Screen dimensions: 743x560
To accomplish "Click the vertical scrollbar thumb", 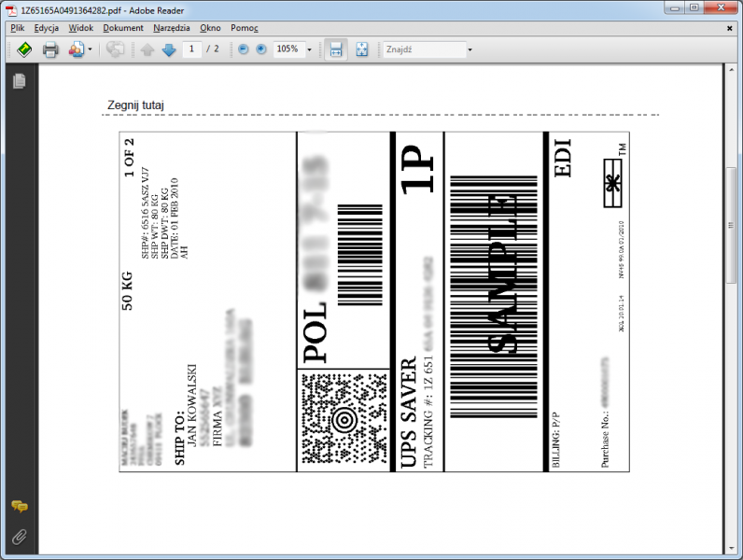I will tap(730, 224).
